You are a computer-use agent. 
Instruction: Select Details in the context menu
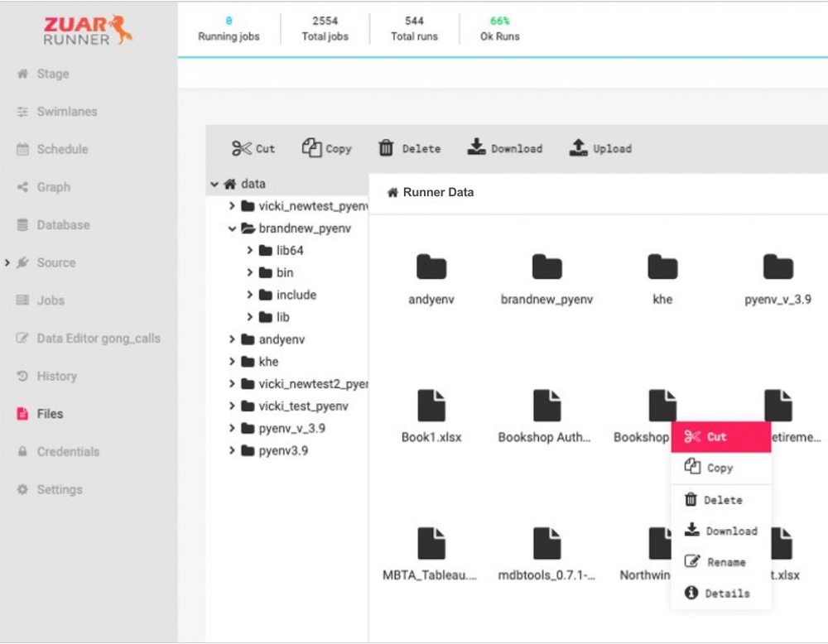tap(720, 593)
